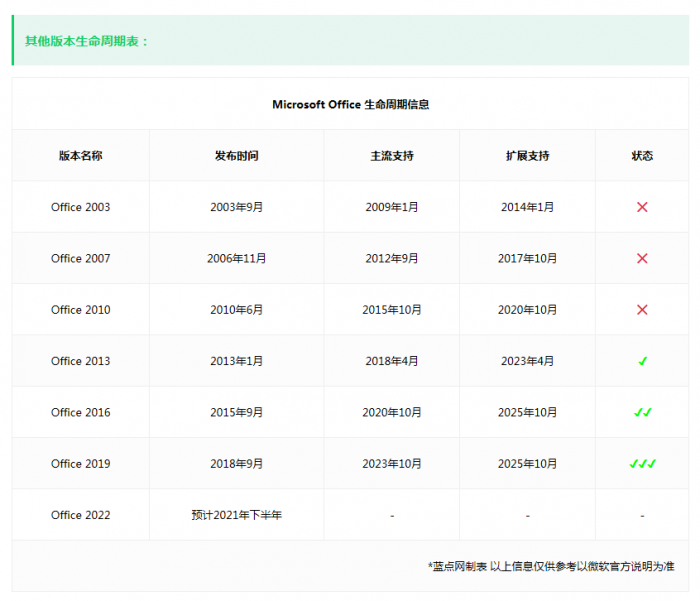The image size is (700, 601).
Task: Click the 主流支持 column header
Action: click(392, 156)
